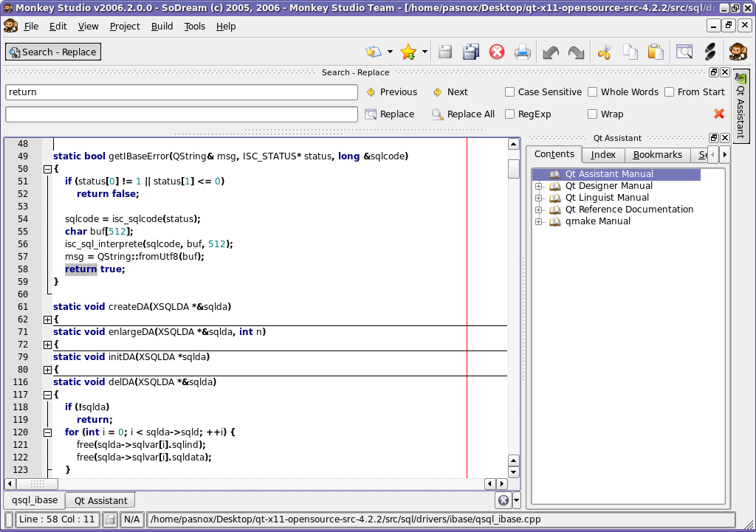Image resolution: width=756 pixels, height=532 pixels.
Task: Click the Monkey Studio icon in the menu bar
Action: 10,26
